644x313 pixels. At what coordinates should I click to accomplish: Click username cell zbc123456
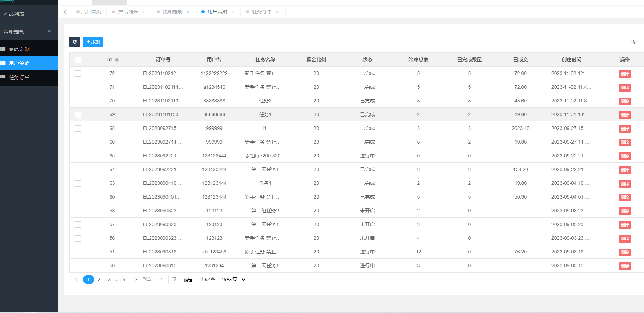214,252
